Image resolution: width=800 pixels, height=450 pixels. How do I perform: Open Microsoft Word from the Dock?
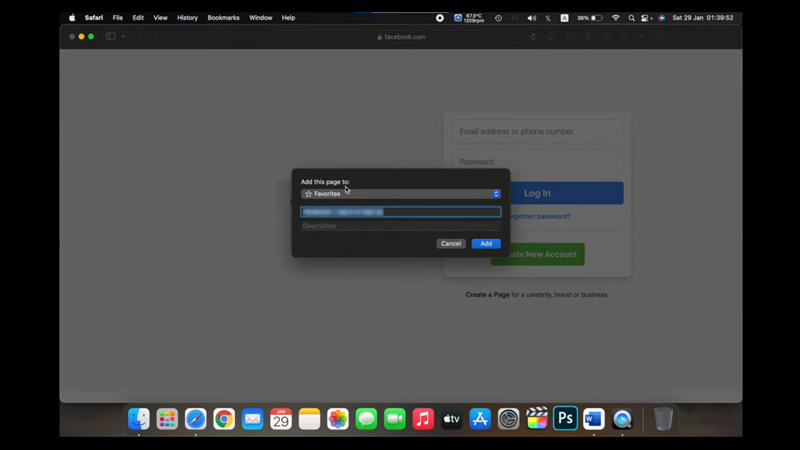594,419
